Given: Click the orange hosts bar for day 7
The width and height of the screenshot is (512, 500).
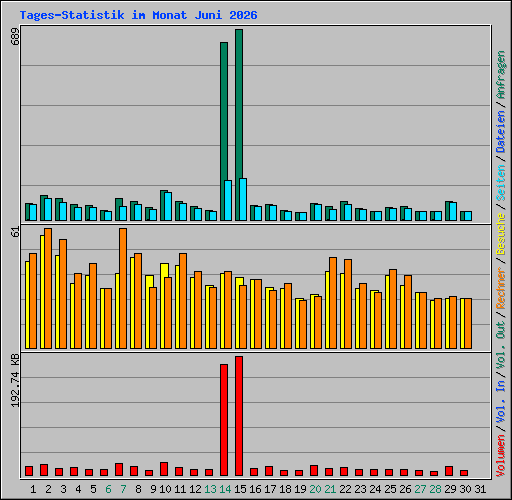Looking at the screenshot, I should [123, 289].
